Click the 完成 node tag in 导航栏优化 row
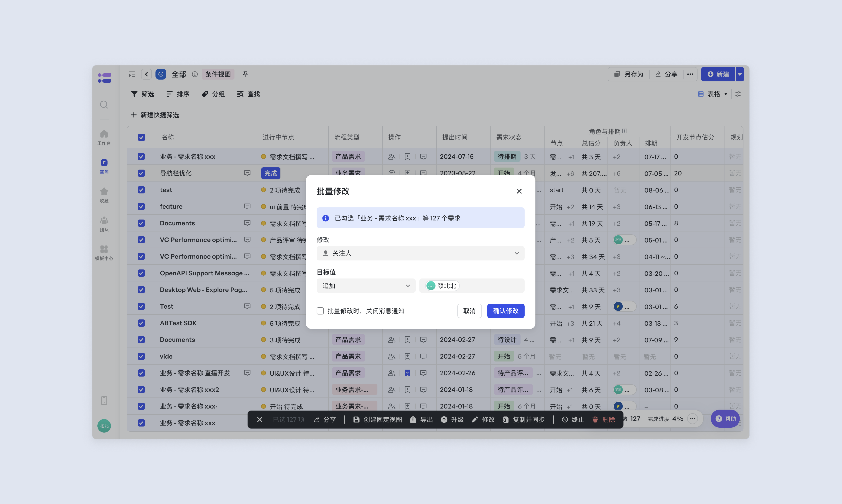The width and height of the screenshot is (842, 504). pyautogui.click(x=270, y=173)
